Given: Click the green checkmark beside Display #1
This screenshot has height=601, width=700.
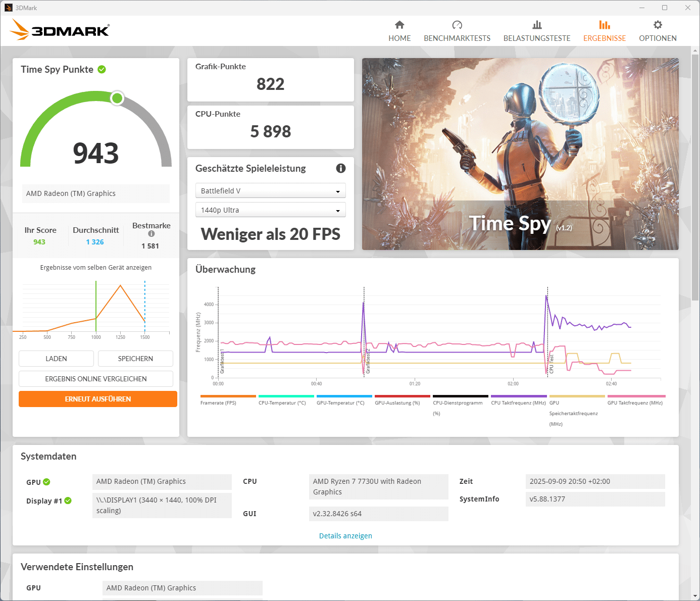Looking at the screenshot, I should tap(68, 500).
